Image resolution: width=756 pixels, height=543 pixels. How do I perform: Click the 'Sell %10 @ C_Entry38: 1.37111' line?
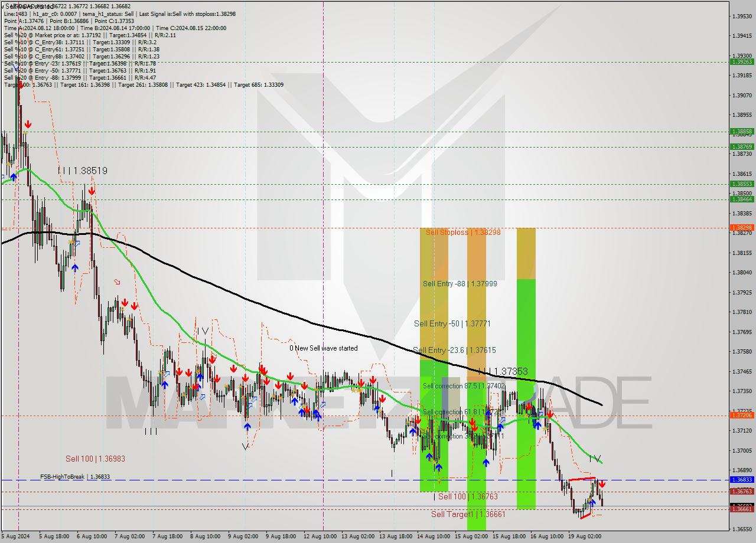[x=80, y=42]
